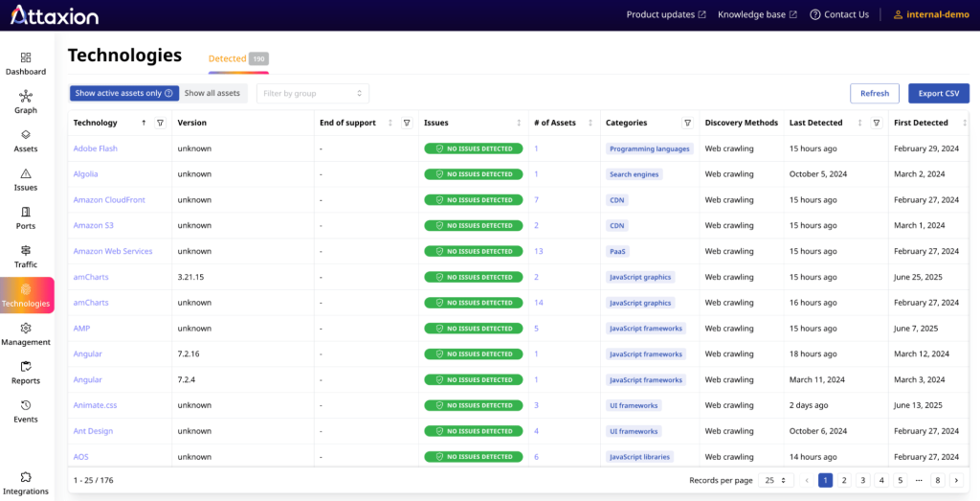Screen dimensions: 980x501
Task: Click the Technology column filter icon
Action: pyautogui.click(x=161, y=123)
